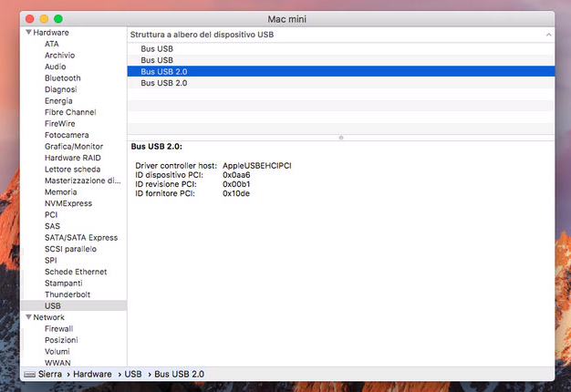Viewport: 571px width, 392px height.
Task: Select SPI in the sidebar
Action: point(51,260)
